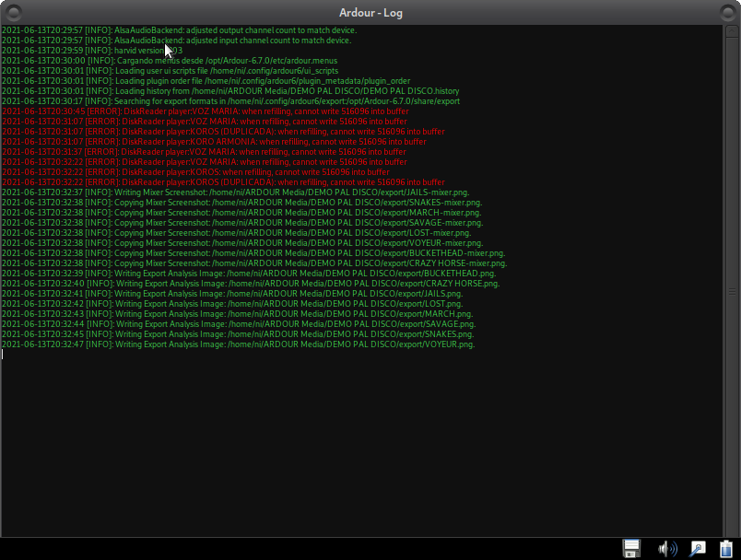Click the window menu button left of title
The image size is (741, 560).
[13, 13]
